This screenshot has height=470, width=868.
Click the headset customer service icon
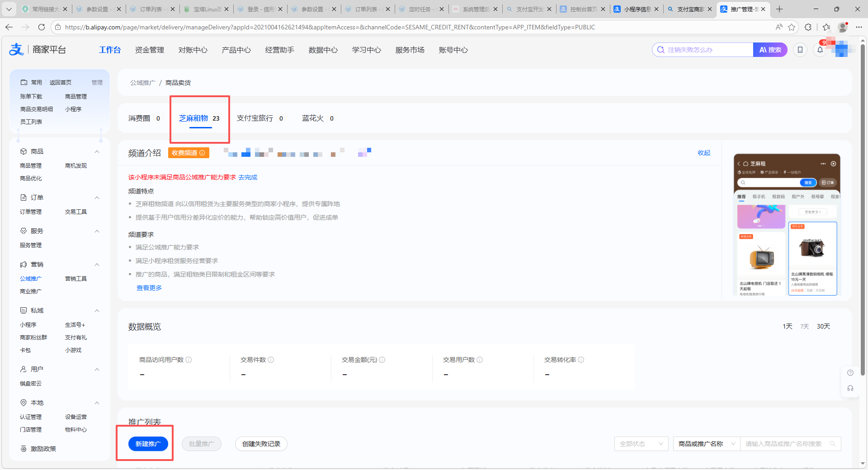(x=850, y=388)
